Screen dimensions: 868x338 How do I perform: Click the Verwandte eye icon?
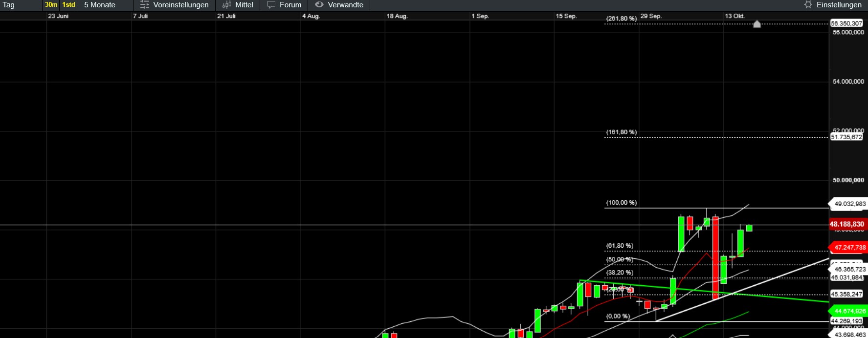click(x=319, y=5)
